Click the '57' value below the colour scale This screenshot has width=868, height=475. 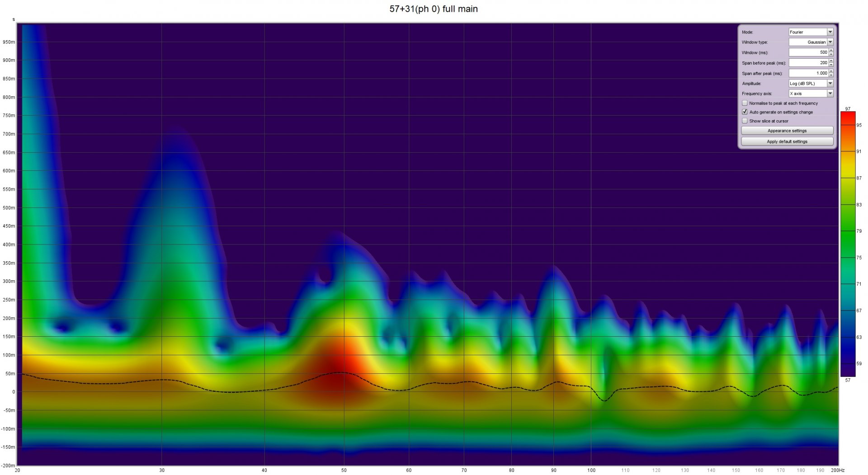pos(848,380)
